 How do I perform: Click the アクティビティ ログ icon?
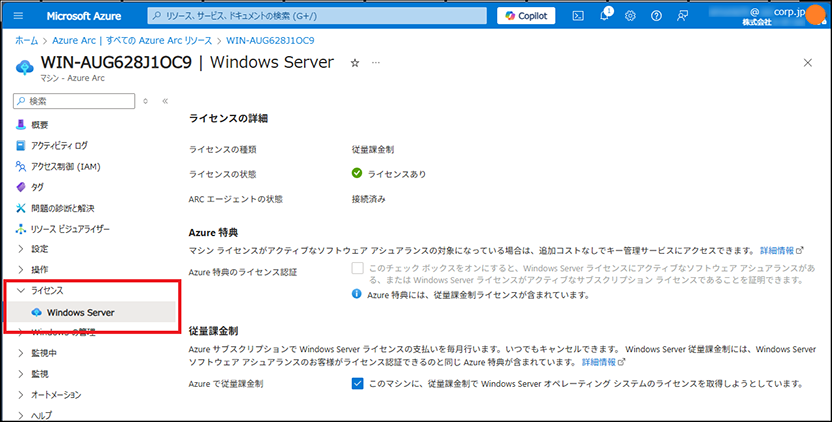tap(21, 145)
